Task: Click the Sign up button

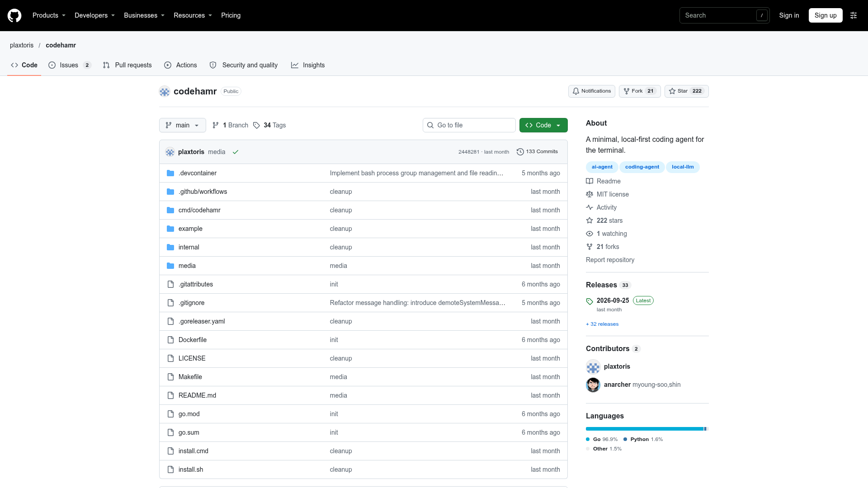Action: 826,15
